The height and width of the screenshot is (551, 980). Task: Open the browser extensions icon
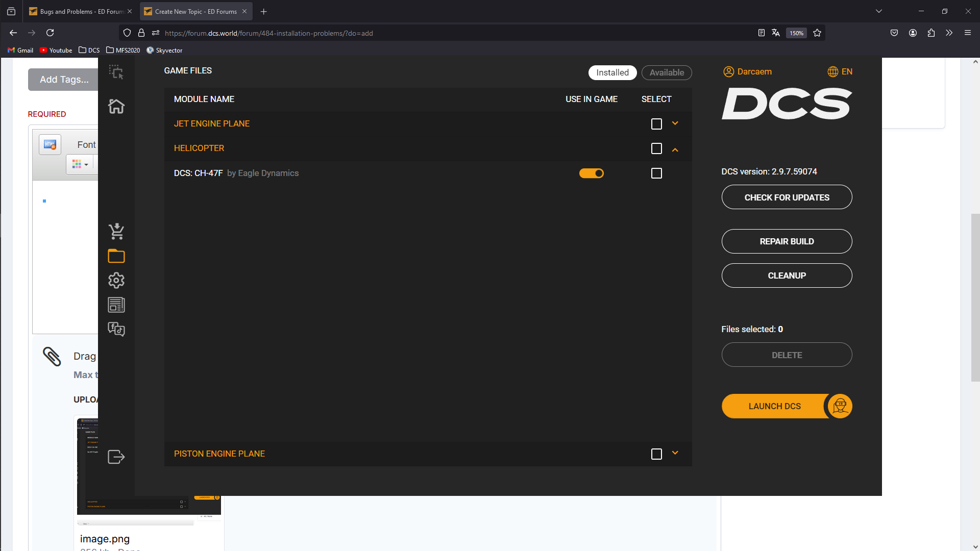(x=931, y=33)
